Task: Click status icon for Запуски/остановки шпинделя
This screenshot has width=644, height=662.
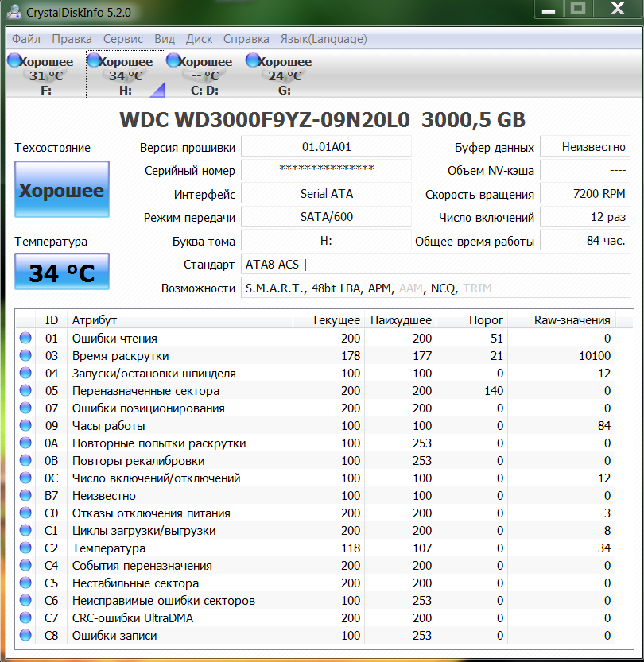Action: coord(25,373)
